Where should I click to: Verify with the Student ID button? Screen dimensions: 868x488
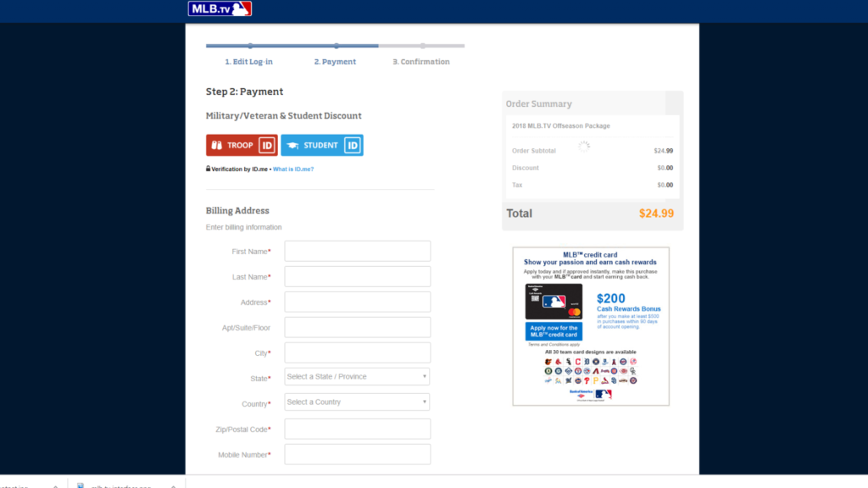[322, 145]
